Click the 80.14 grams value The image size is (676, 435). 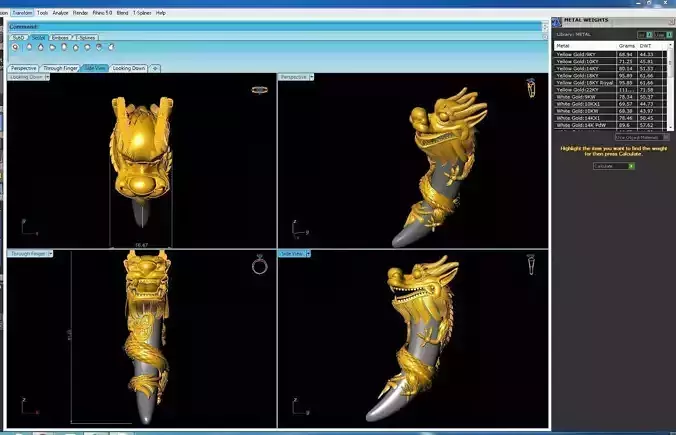(626, 69)
